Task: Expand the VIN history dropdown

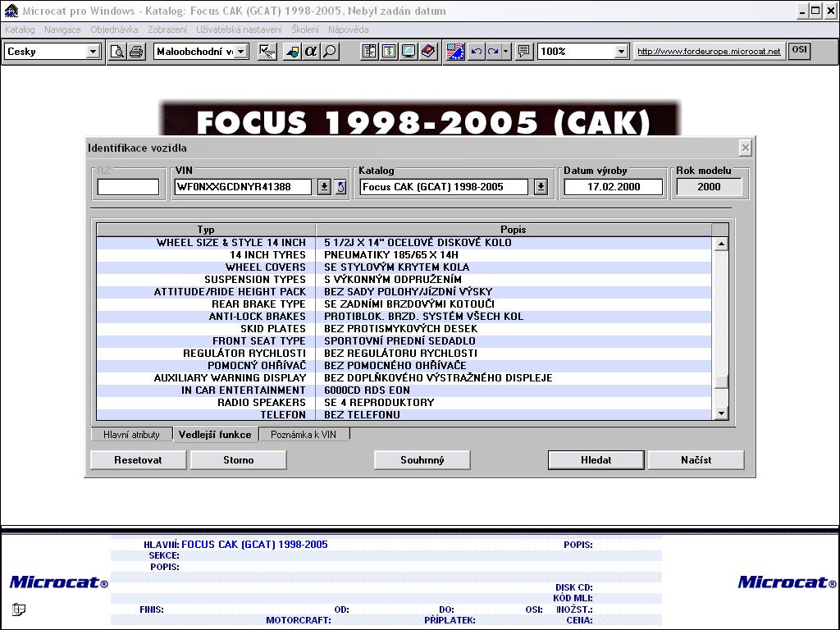Action: point(324,187)
